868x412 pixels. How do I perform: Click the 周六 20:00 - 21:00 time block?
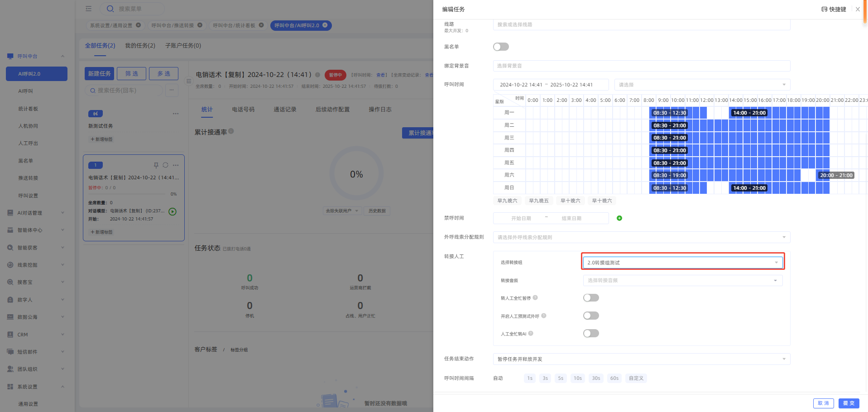click(x=836, y=175)
